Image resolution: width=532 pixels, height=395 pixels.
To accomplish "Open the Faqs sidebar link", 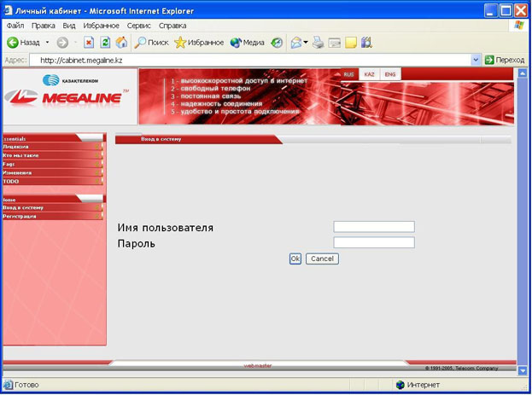I will [x=53, y=164].
